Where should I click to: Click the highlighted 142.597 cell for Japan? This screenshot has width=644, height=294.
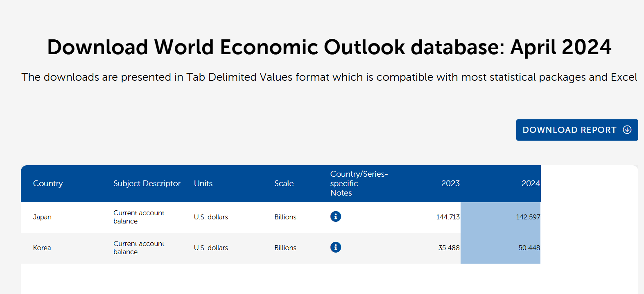(528, 217)
